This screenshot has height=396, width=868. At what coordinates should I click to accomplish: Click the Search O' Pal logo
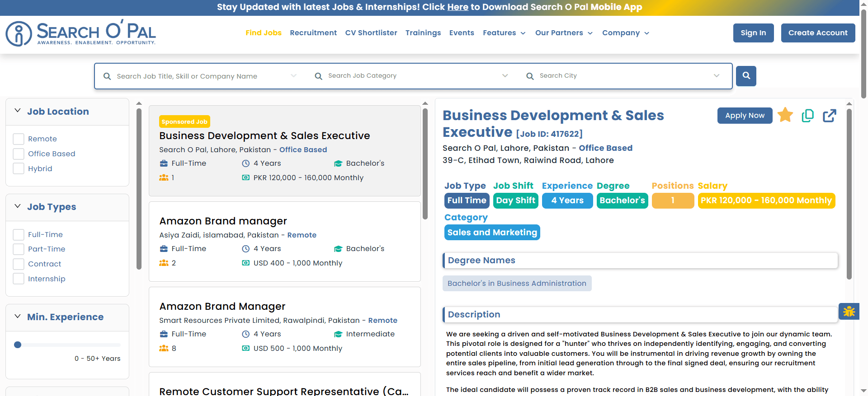pyautogui.click(x=80, y=33)
